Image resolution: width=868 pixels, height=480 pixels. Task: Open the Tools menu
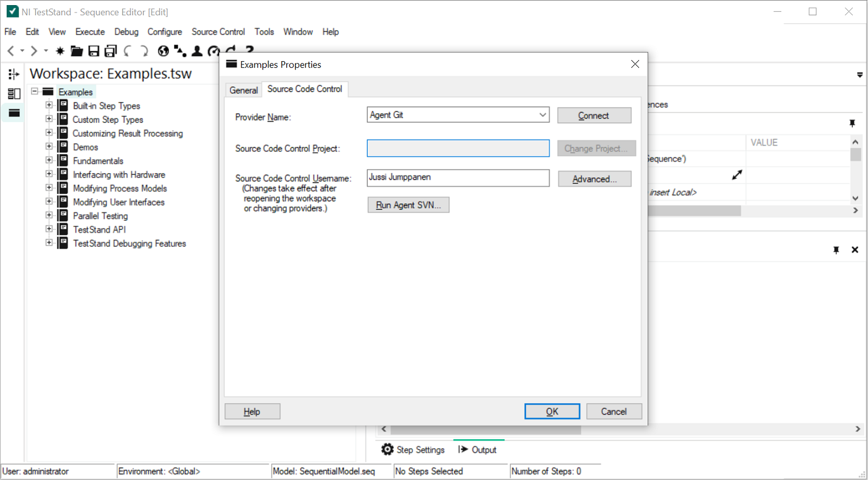click(x=264, y=32)
